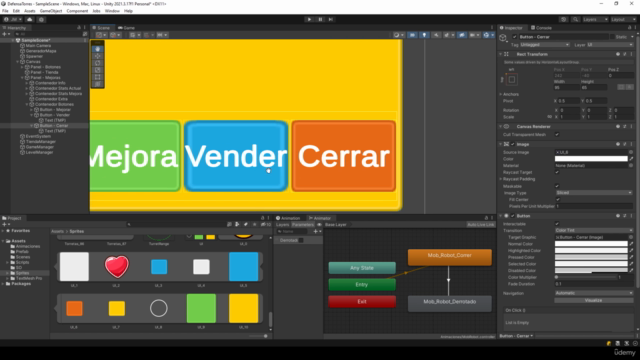Expand Raycast Padding section
Screen dimensions: 640x360
(501, 179)
